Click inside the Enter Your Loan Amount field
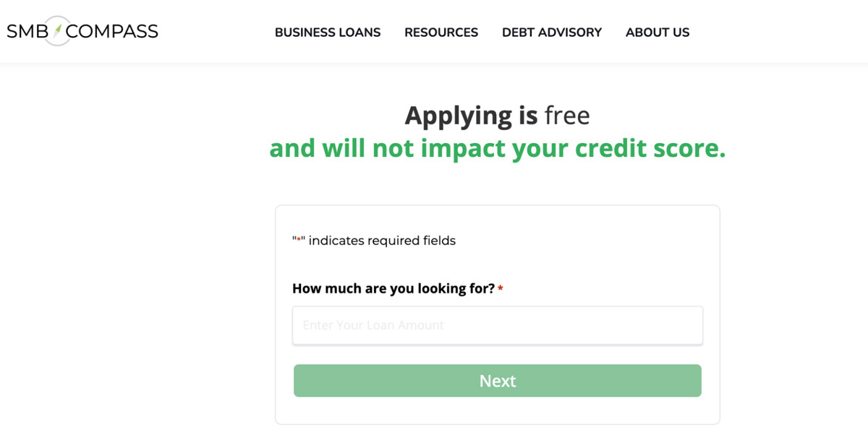 [x=497, y=325]
